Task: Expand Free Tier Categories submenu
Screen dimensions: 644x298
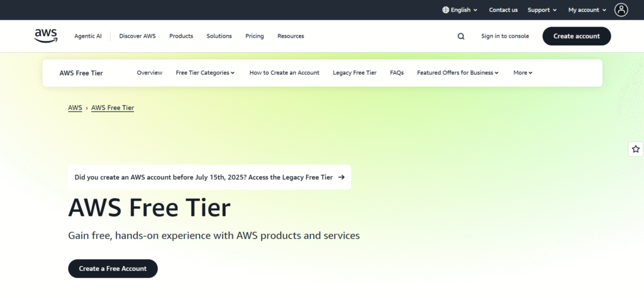Action: click(205, 73)
